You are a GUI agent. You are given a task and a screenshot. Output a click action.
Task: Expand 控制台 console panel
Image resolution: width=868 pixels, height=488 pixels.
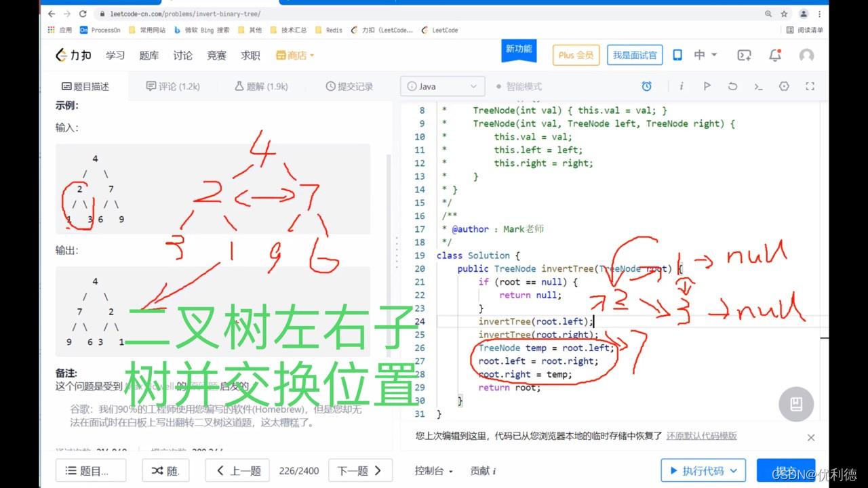(x=434, y=470)
